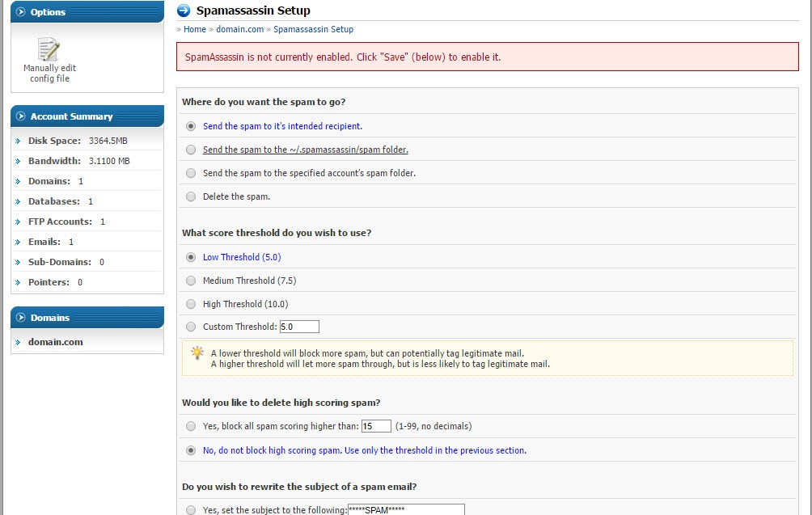812x515 pixels.
Task: Collapse the Options panel arrow icon
Action: pyautogui.click(x=21, y=12)
